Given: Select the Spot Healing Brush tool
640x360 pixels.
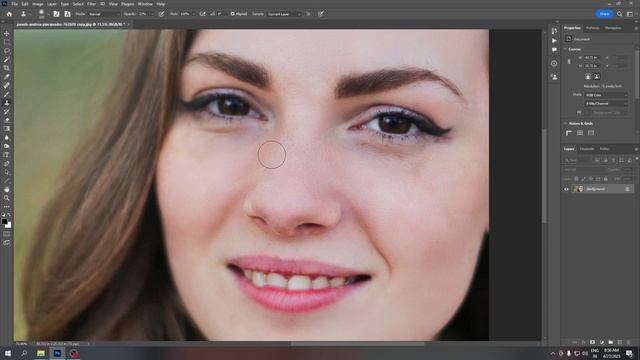Looking at the screenshot, I should [x=7, y=85].
